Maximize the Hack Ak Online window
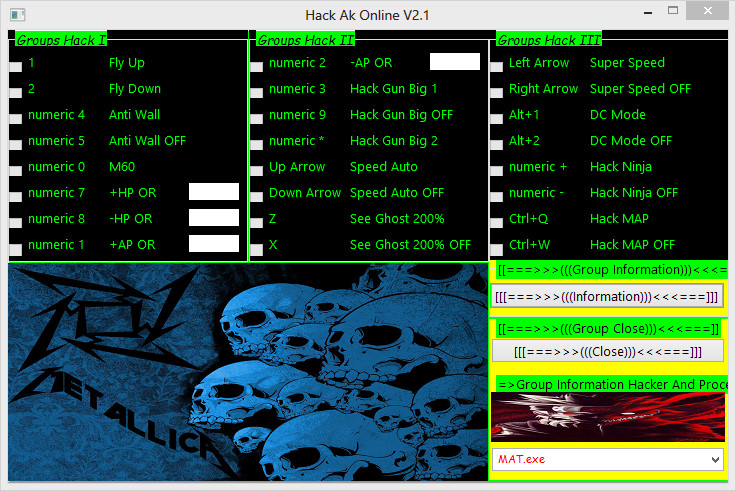Image resolution: width=736 pixels, height=491 pixels. [673, 11]
